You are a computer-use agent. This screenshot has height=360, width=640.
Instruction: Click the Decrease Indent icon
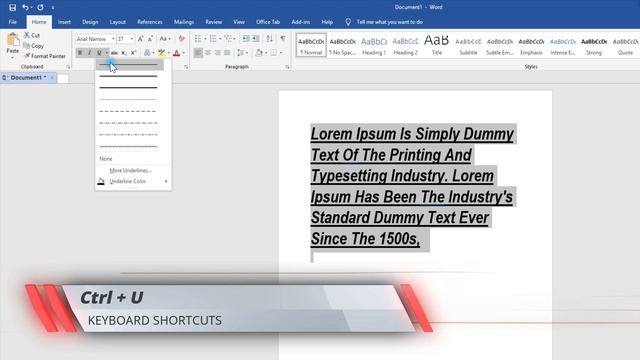[245, 39]
